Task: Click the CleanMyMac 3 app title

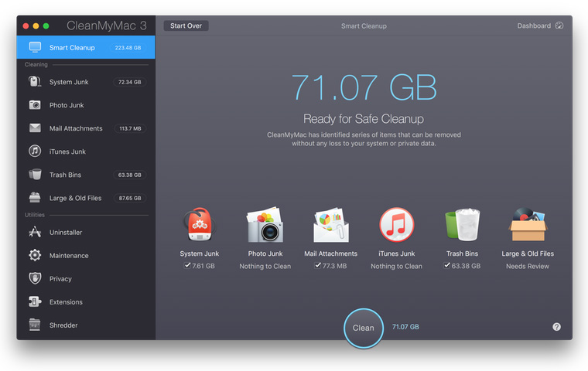Action: [x=107, y=26]
